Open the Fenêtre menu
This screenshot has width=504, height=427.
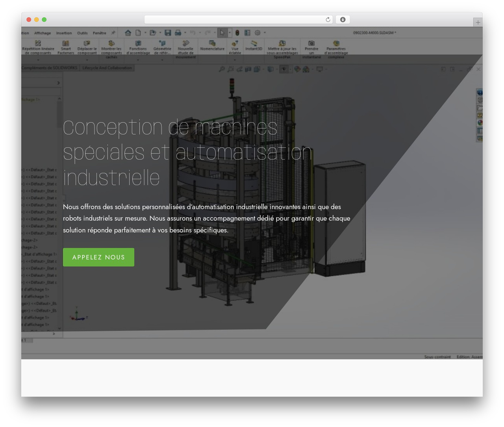tap(100, 33)
